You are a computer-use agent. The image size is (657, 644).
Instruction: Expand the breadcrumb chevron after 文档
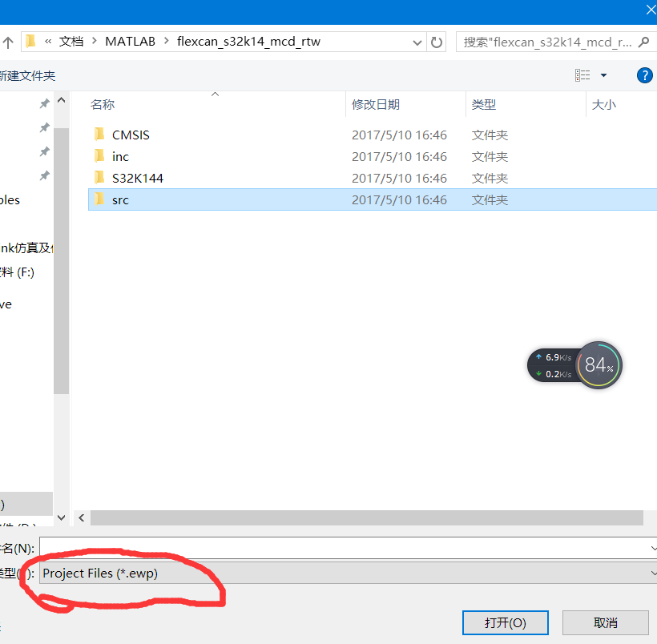(x=95, y=41)
